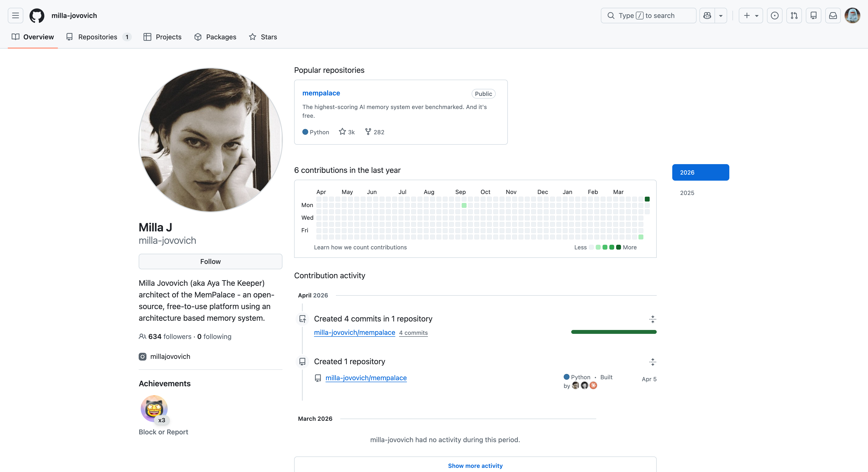Open the mempalace popular repository link
Image resolution: width=868 pixels, height=472 pixels.
tap(321, 93)
